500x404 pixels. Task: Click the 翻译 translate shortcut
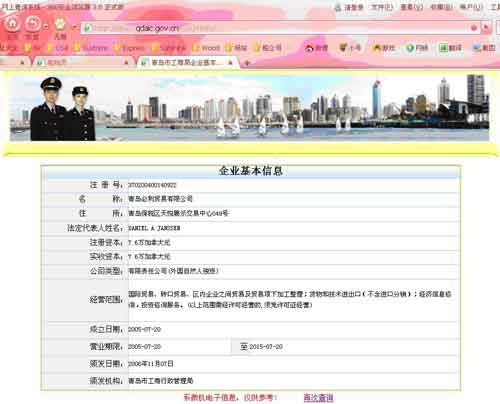(450, 48)
